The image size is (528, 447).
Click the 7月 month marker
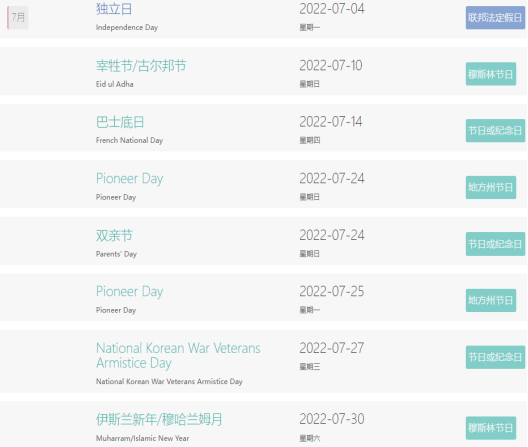point(18,17)
